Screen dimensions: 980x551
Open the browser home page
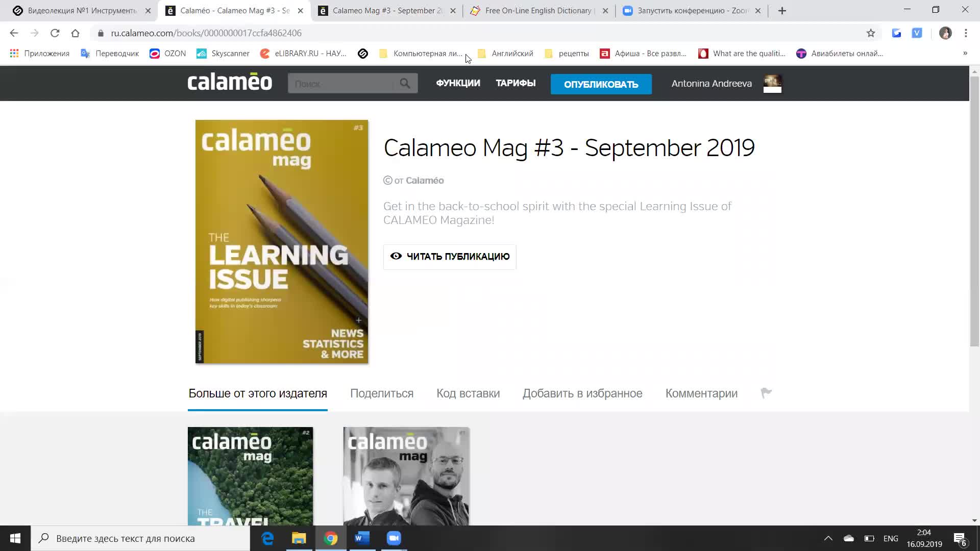coord(75,33)
